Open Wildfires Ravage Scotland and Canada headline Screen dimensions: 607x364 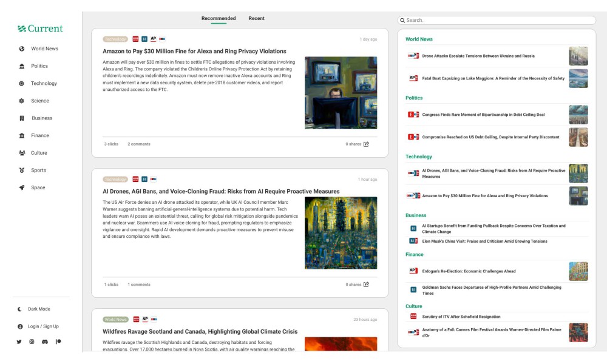200,332
